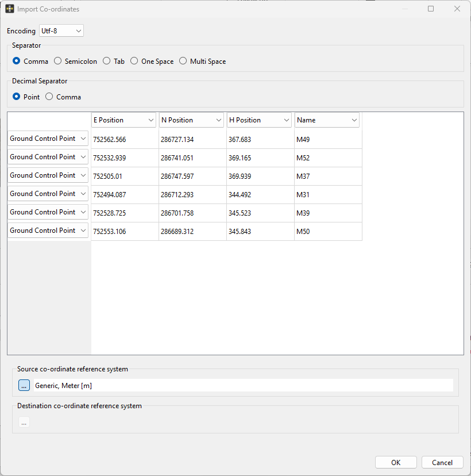The height and width of the screenshot is (476, 471).
Task: Cancel the import dialog
Action: (442, 462)
